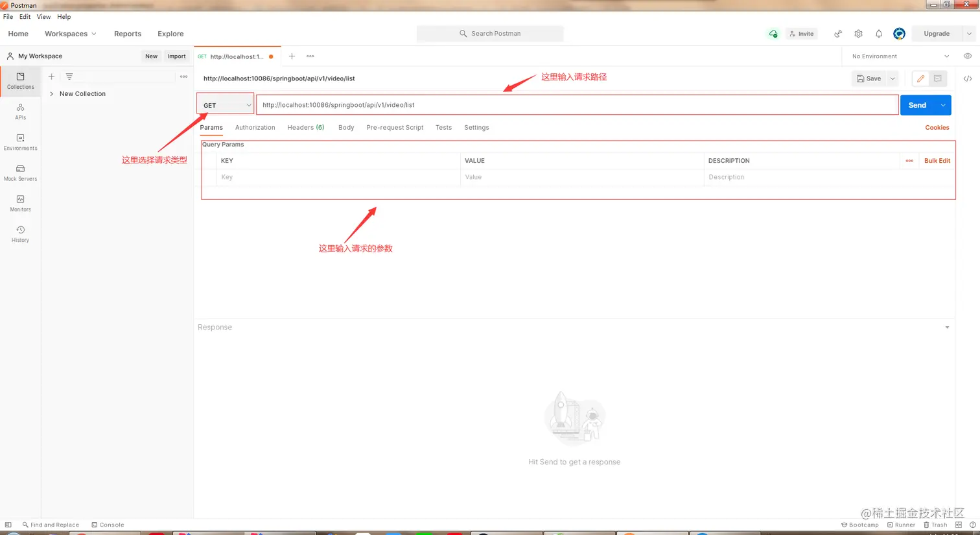Click the Search Postman box
Screen dimensions: 980x535
tap(490, 34)
